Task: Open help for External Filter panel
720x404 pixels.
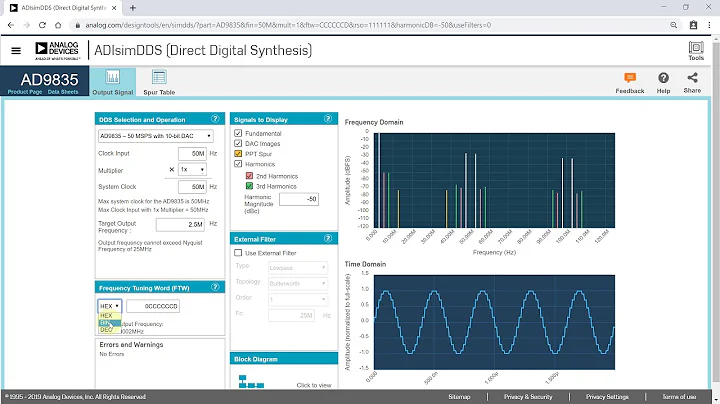Action: tap(328, 239)
